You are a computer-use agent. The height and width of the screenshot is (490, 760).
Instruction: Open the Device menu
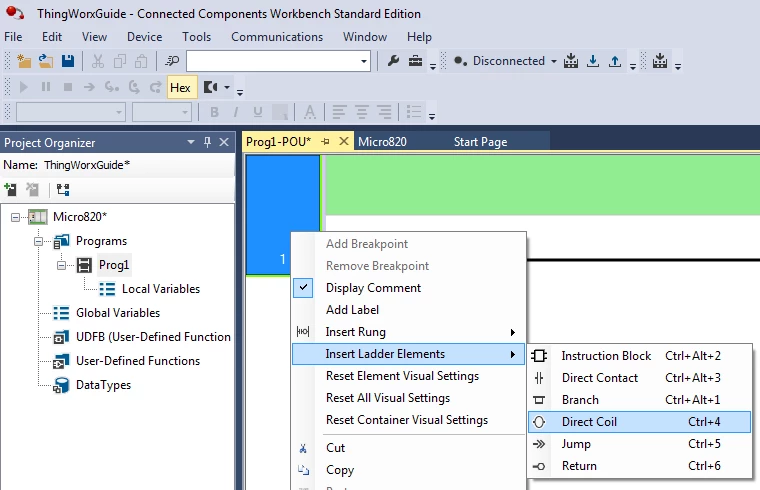point(144,37)
